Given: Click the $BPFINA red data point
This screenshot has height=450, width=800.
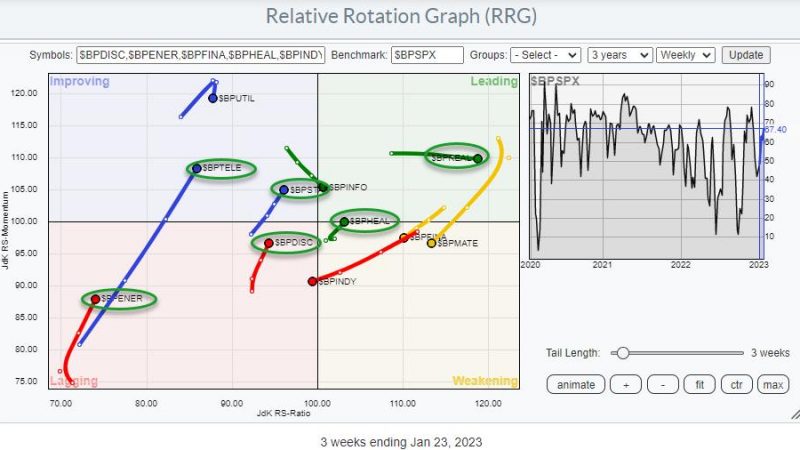Looking at the screenshot, I should tap(404, 238).
